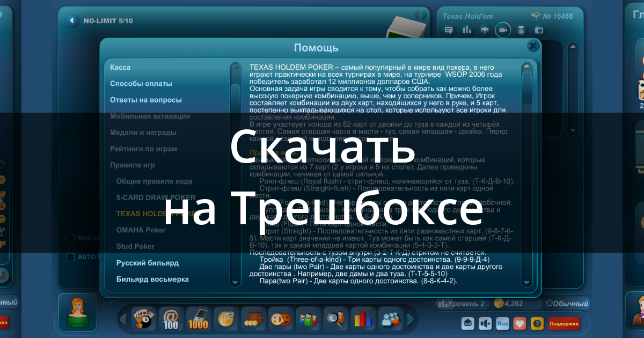Close the Помощь dialog
Screen dimensions: 644x338
tap(533, 46)
